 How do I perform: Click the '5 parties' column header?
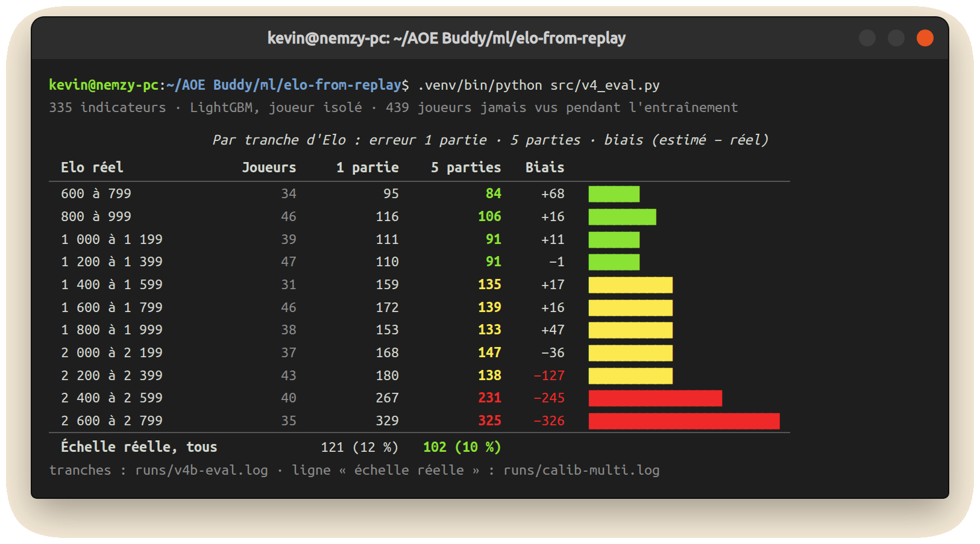click(x=466, y=167)
